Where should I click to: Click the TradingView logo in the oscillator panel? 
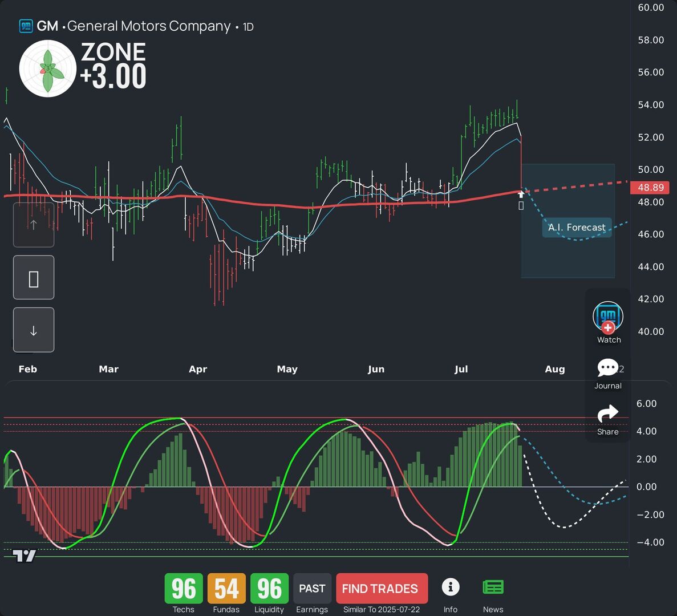(24, 556)
